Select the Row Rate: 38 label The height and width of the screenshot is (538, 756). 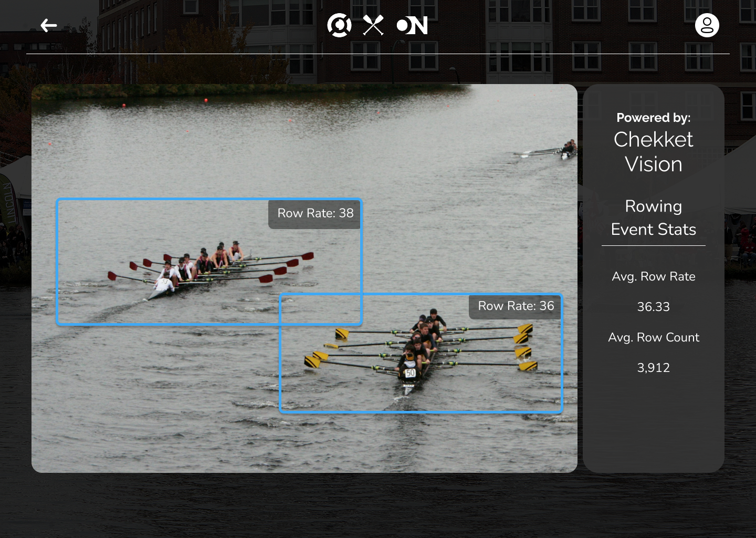tap(315, 213)
